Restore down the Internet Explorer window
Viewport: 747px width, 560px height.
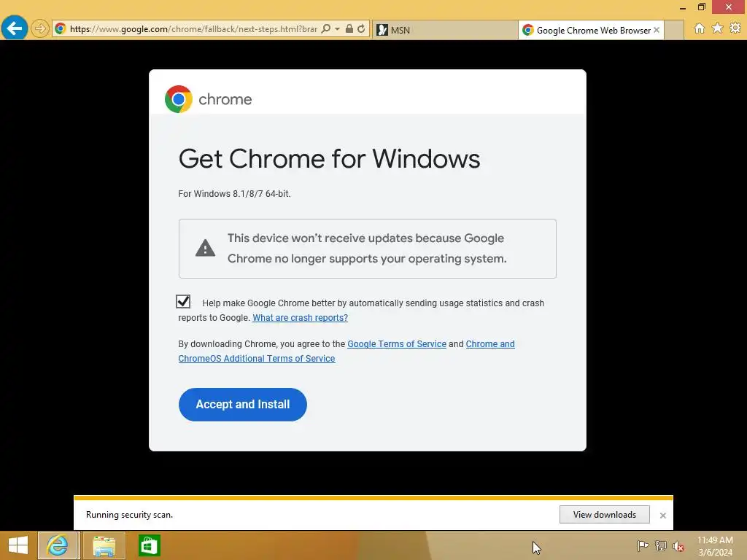[701, 7]
